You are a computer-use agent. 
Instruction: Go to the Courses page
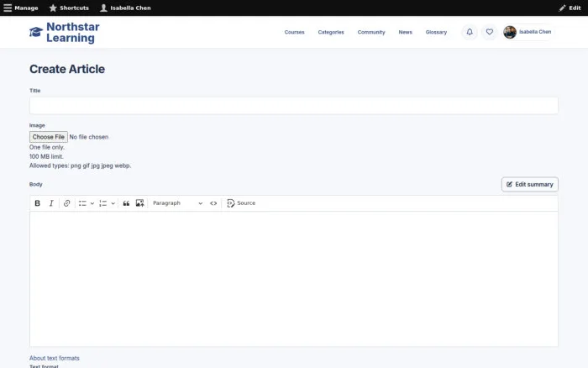(294, 32)
